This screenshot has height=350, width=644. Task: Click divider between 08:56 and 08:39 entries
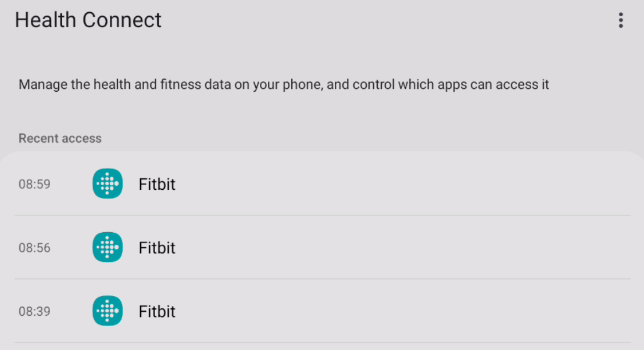[x=322, y=279]
